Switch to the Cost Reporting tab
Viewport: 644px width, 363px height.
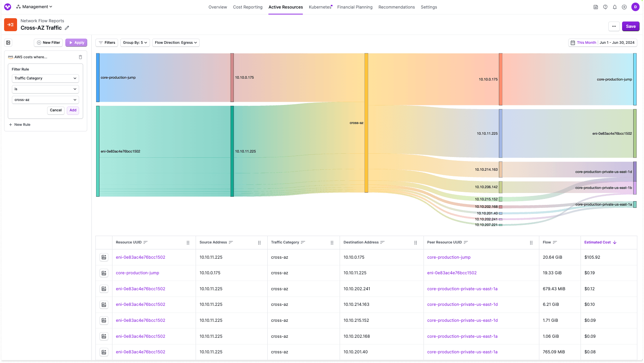(x=248, y=7)
